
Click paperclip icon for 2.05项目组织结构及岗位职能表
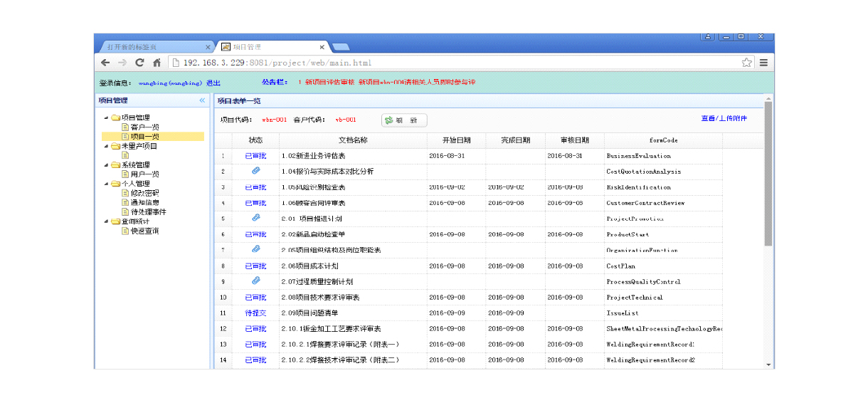click(256, 249)
